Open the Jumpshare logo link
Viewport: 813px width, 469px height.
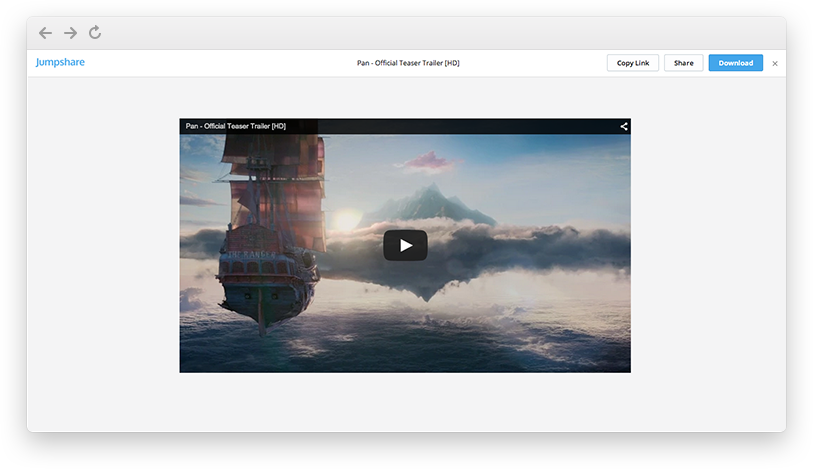(x=60, y=62)
